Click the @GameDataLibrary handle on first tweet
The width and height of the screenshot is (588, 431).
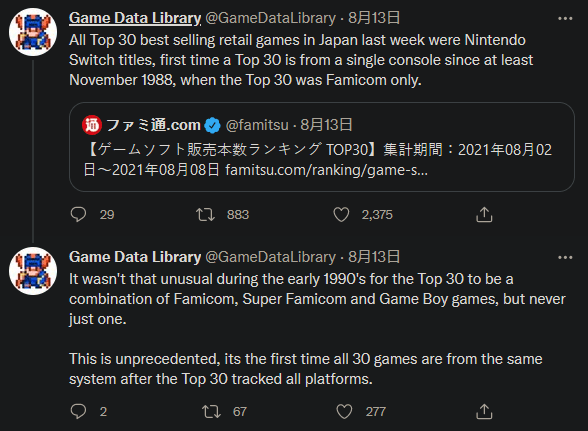(270, 18)
